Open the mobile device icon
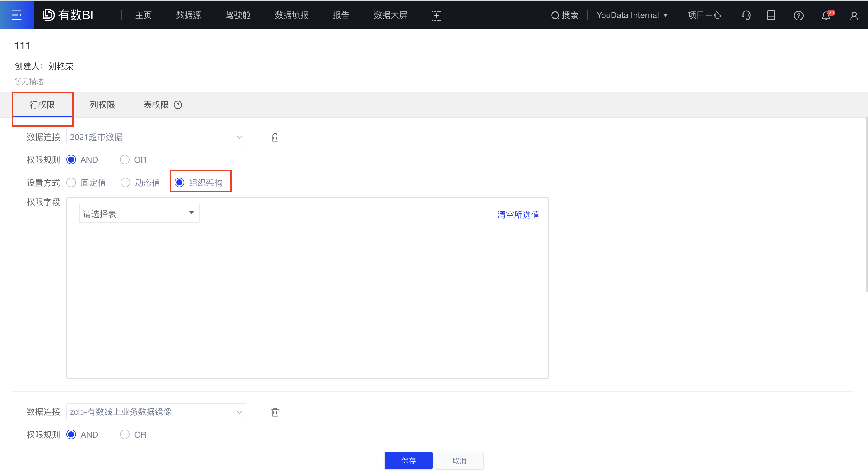The image size is (868, 475). [x=771, y=15]
